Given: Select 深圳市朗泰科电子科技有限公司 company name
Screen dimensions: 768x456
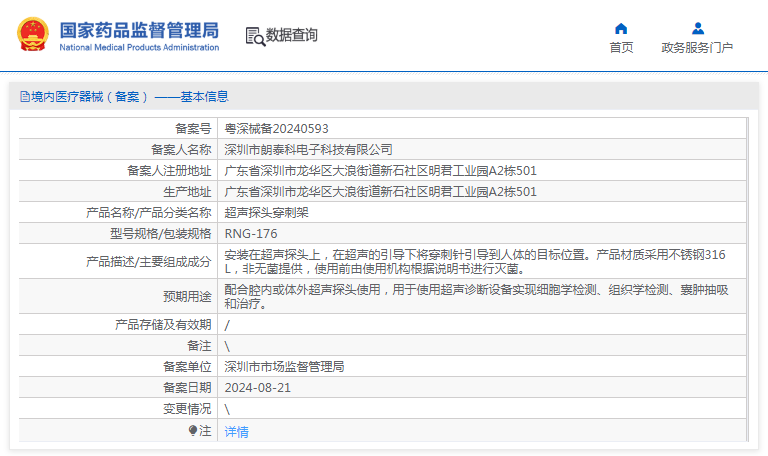Looking at the screenshot, I should (309, 149).
